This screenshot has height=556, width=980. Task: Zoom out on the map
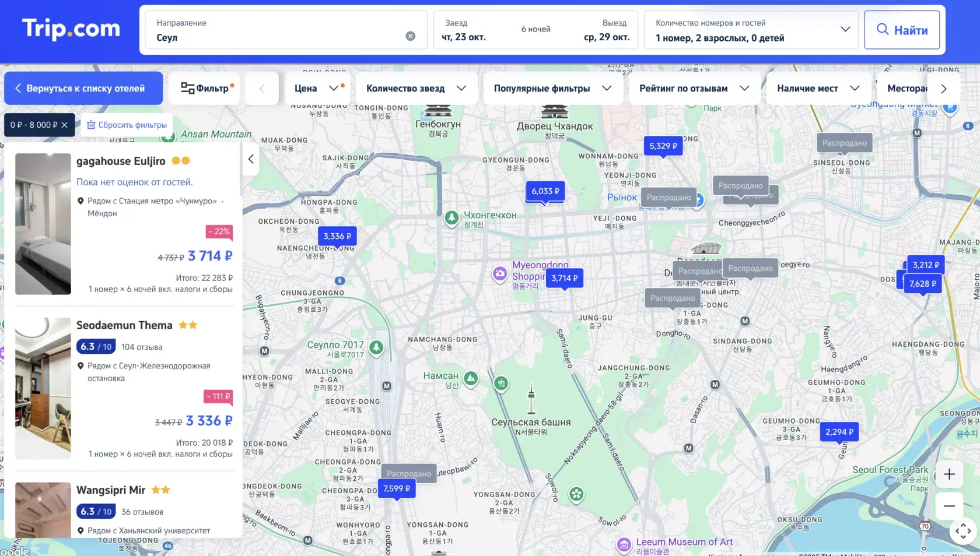tap(949, 506)
